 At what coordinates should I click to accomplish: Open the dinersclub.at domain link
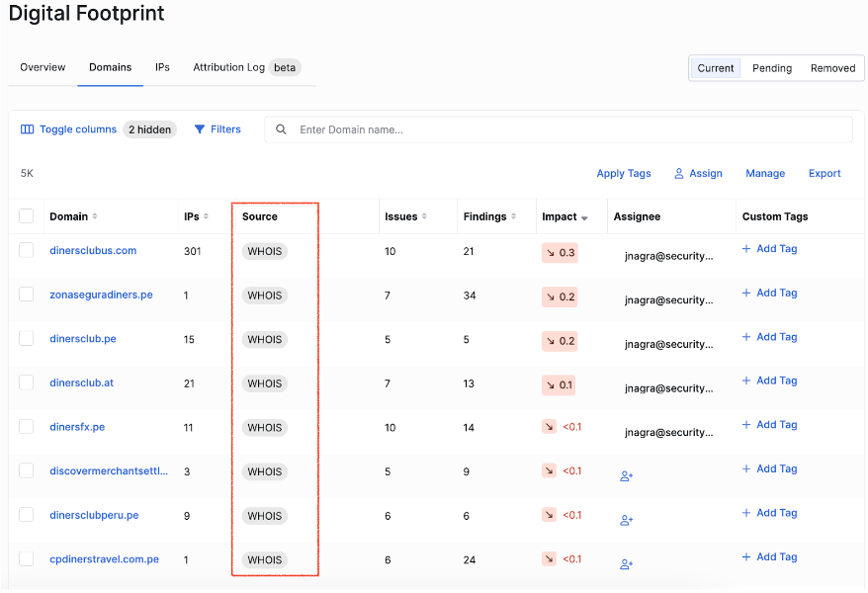[81, 382]
